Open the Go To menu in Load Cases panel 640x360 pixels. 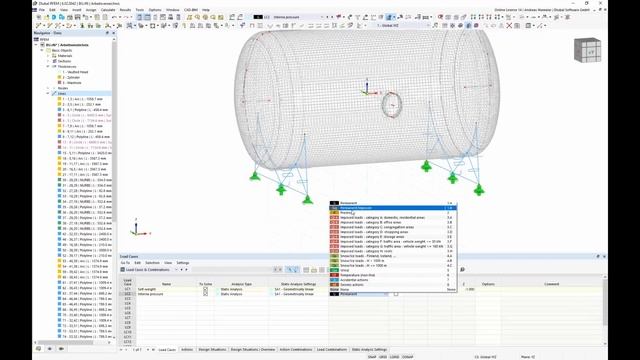[x=124, y=263]
